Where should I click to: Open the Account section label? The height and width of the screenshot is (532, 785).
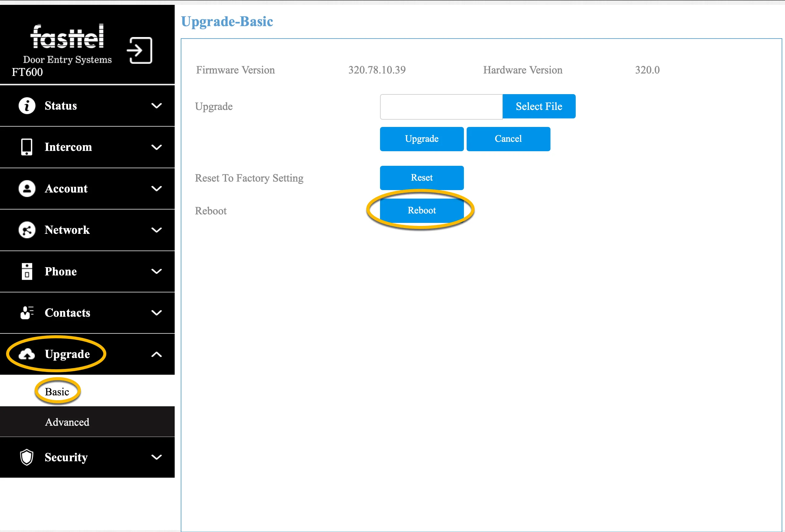tap(66, 188)
